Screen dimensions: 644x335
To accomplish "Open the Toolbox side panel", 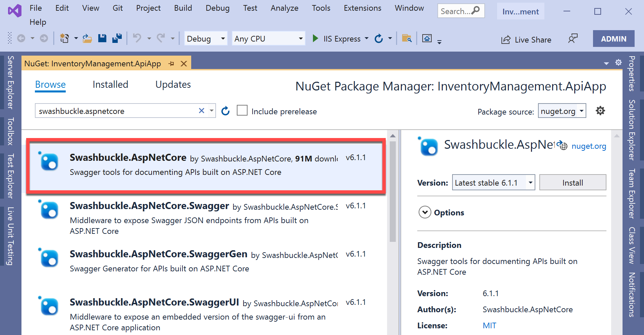I will click(11, 131).
